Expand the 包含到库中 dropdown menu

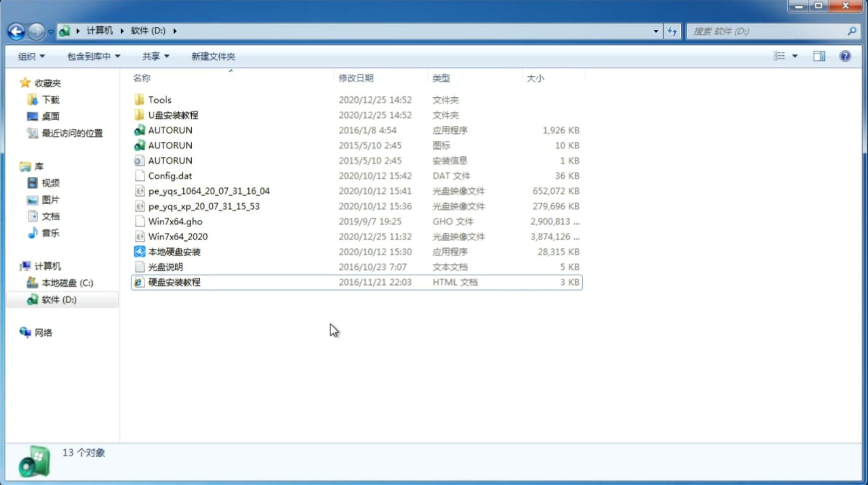point(93,56)
